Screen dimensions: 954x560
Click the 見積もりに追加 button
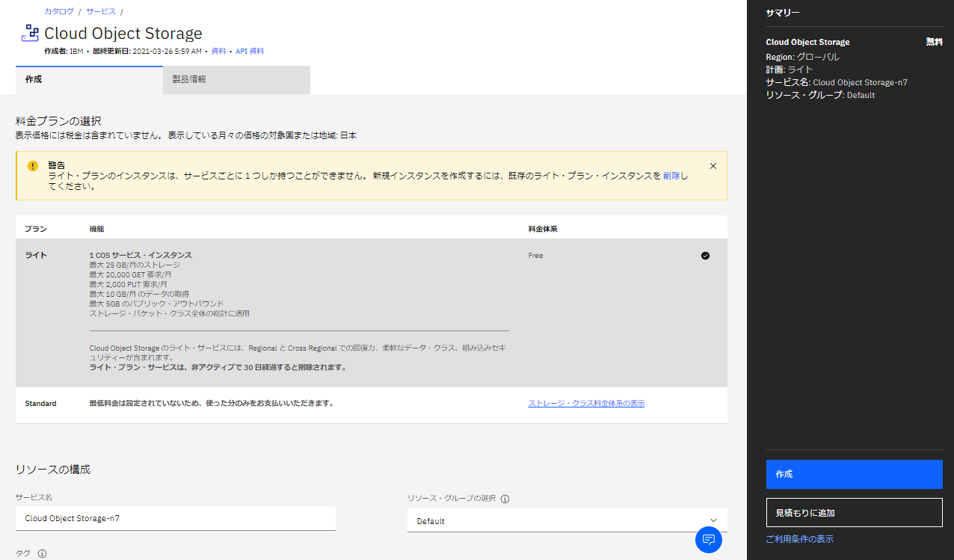click(x=855, y=513)
